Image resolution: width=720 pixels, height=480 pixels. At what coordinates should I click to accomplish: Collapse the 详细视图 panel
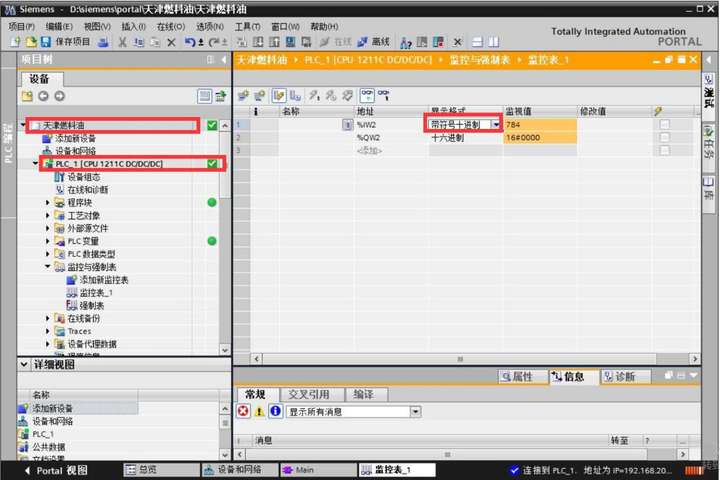click(x=24, y=365)
